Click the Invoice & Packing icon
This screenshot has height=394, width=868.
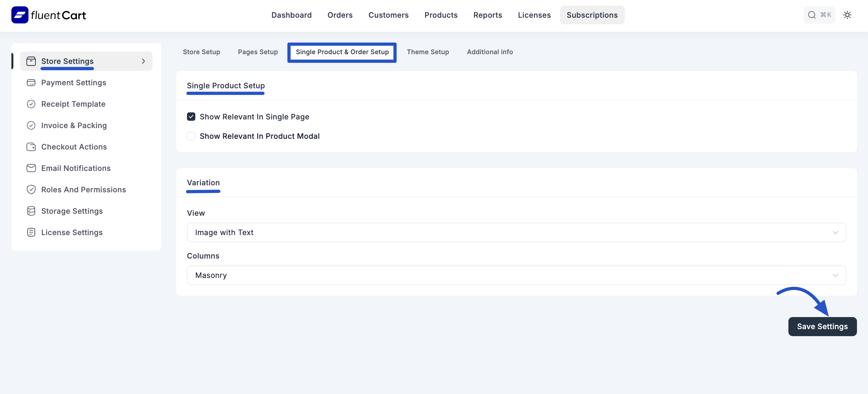[31, 125]
